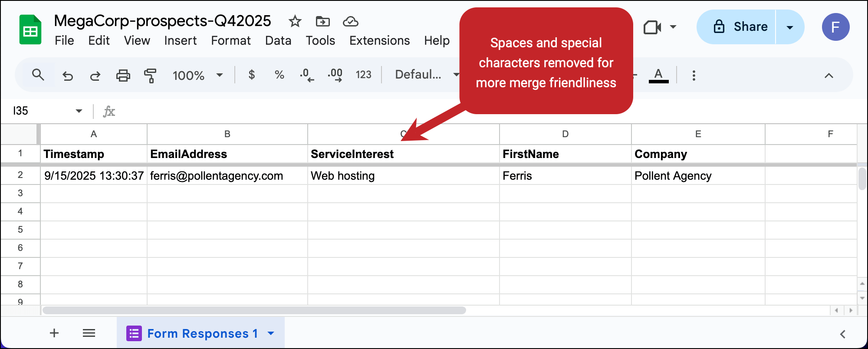Decrease decimal places
The width and height of the screenshot is (868, 349).
307,75
